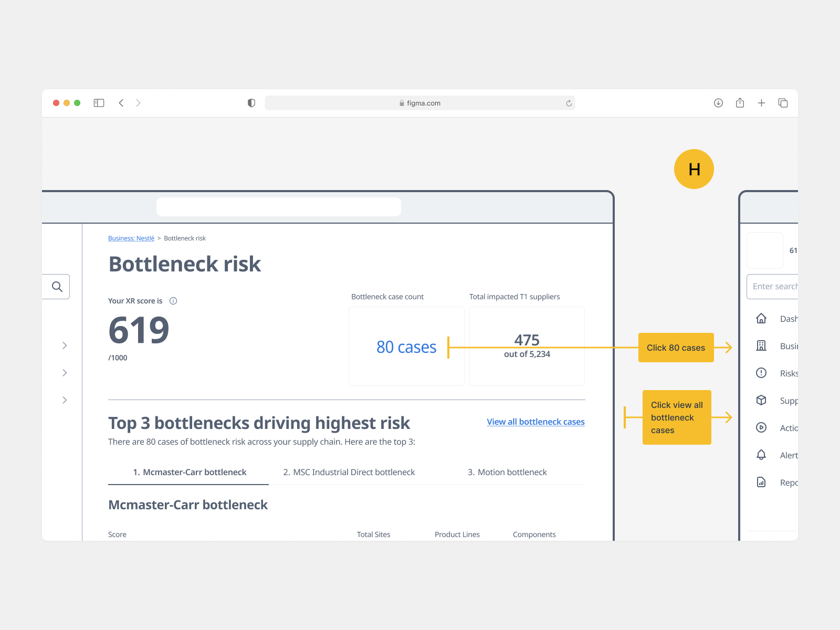Switch to MSC Industrial Direct bottleneck tab

pos(349,472)
